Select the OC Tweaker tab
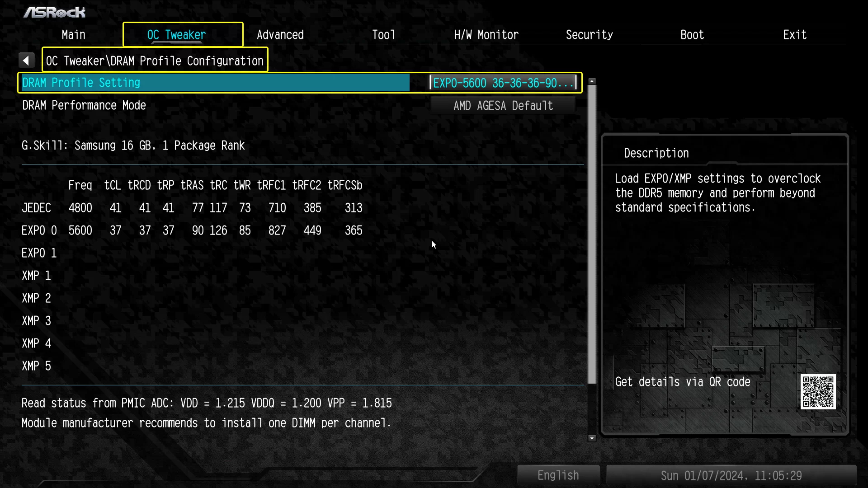The image size is (868, 488). (176, 34)
